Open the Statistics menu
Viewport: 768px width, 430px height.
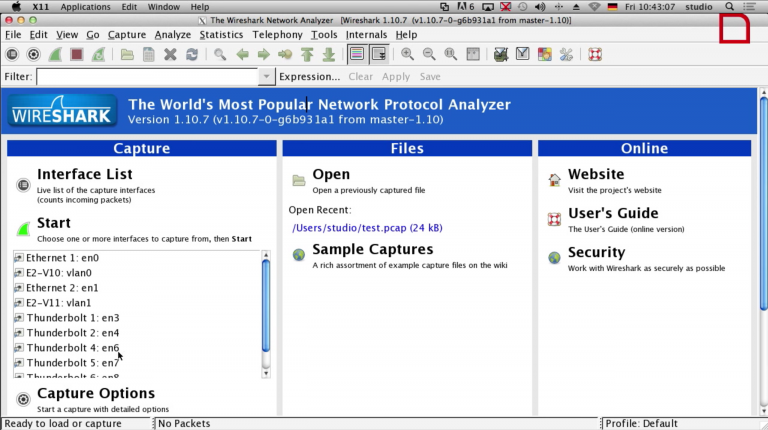point(221,35)
